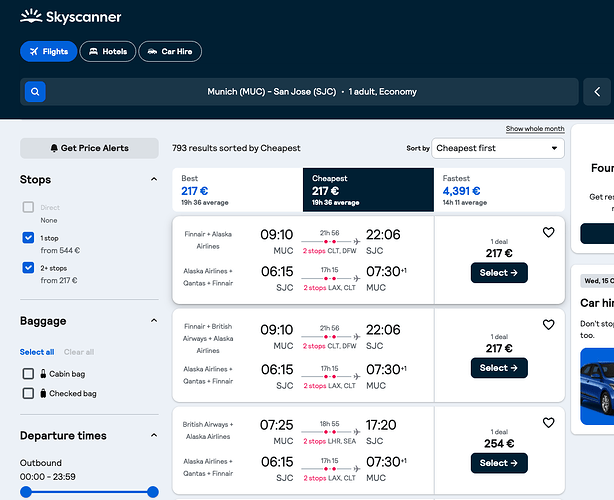The image size is (614, 500).
Task: Collapse the Departure times section
Action: click(x=154, y=435)
